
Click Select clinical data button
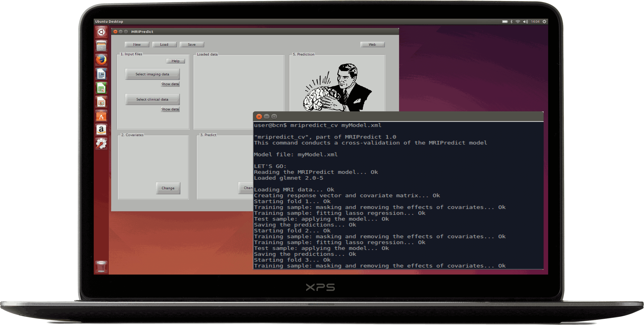(x=152, y=99)
